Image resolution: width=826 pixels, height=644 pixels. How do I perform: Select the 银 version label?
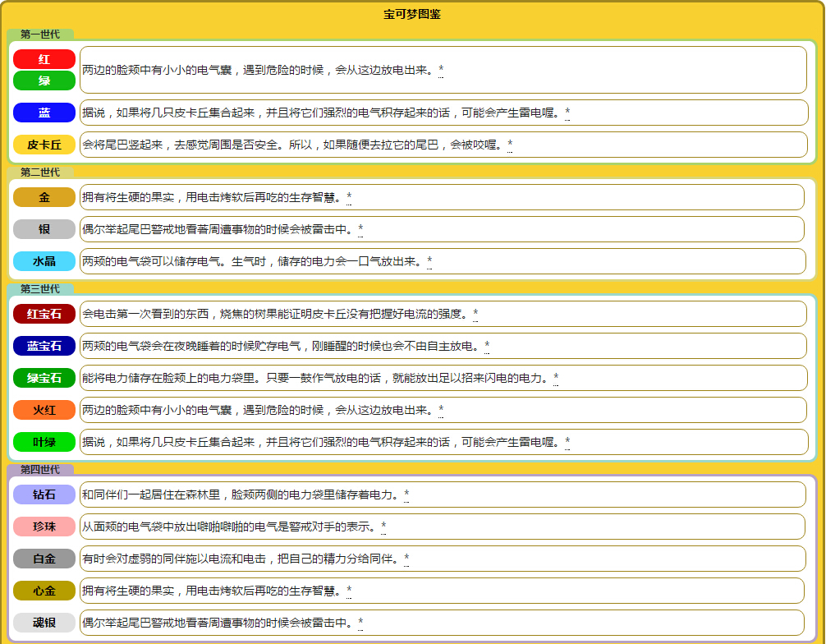click(x=44, y=229)
